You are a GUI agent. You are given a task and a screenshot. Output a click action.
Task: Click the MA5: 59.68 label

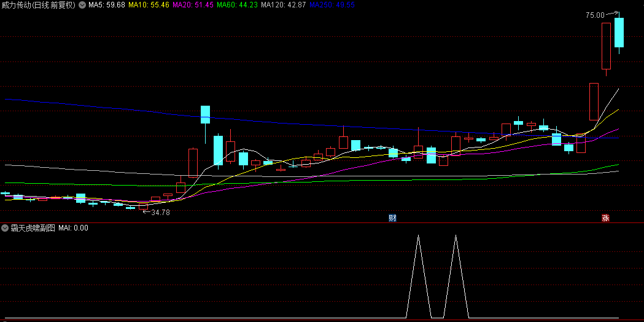point(107,5)
